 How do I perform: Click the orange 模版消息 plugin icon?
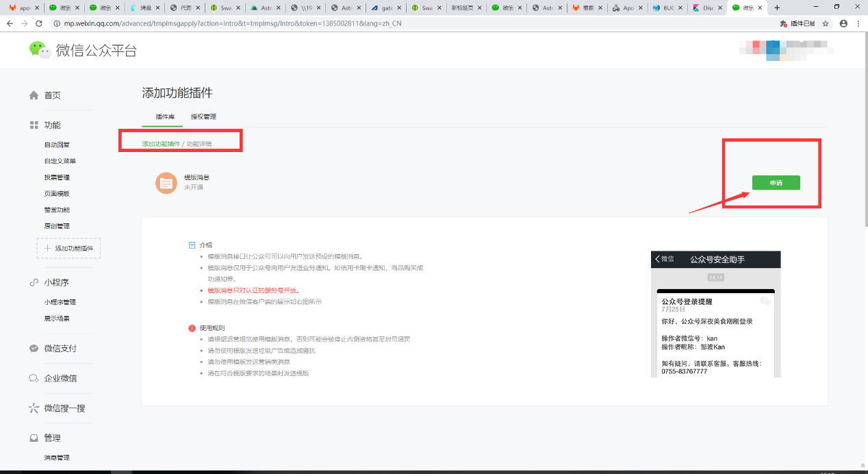point(166,183)
